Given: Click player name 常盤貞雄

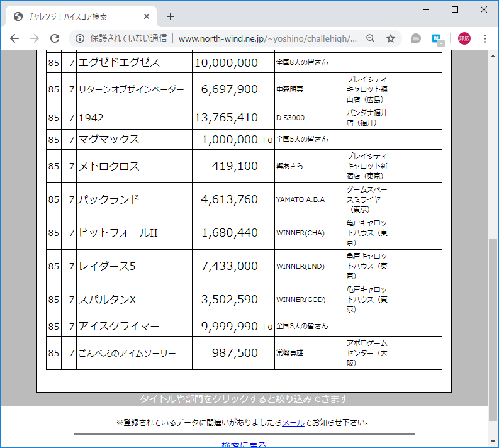Looking at the screenshot, I should 289,353.
